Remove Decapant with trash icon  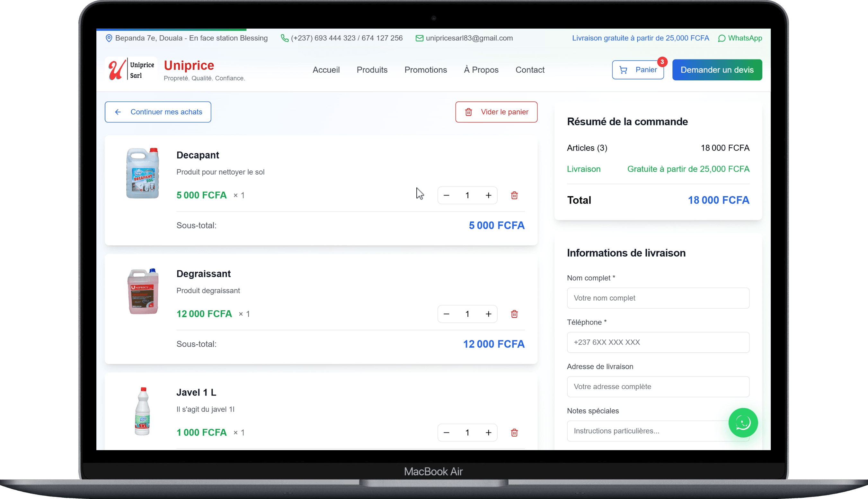[514, 195]
